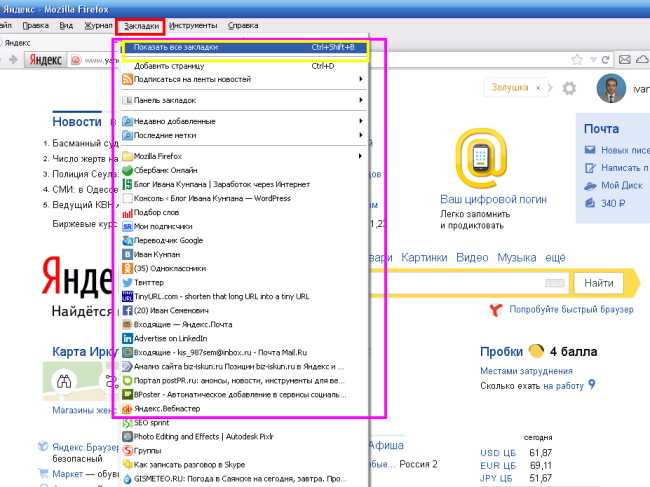Click the on-screen keyboard icon in search field

(555, 283)
